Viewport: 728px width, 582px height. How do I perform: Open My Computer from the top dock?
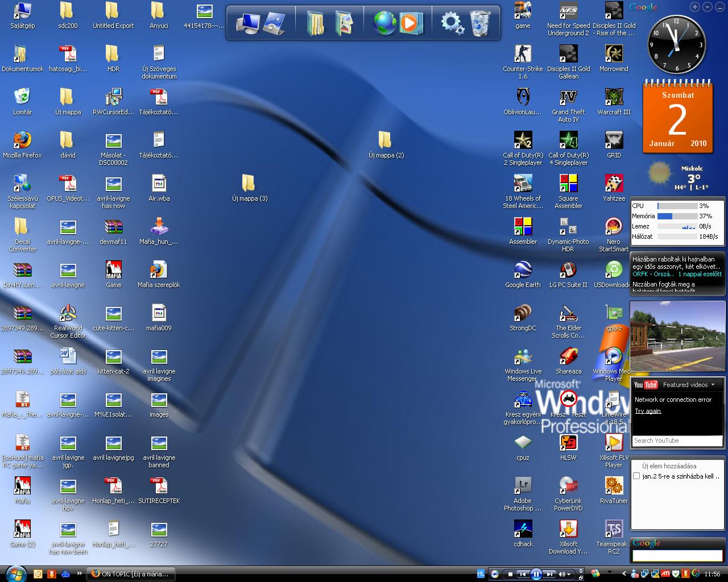(x=248, y=23)
